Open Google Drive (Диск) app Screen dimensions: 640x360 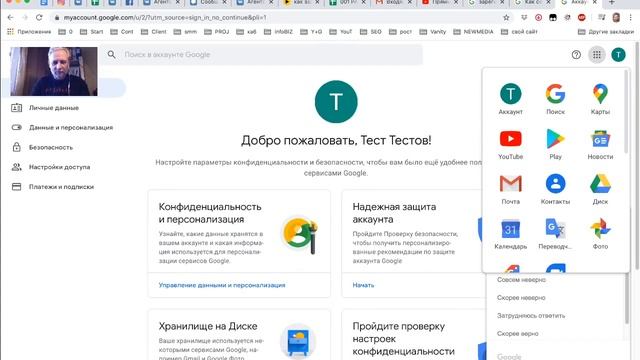[600, 189]
